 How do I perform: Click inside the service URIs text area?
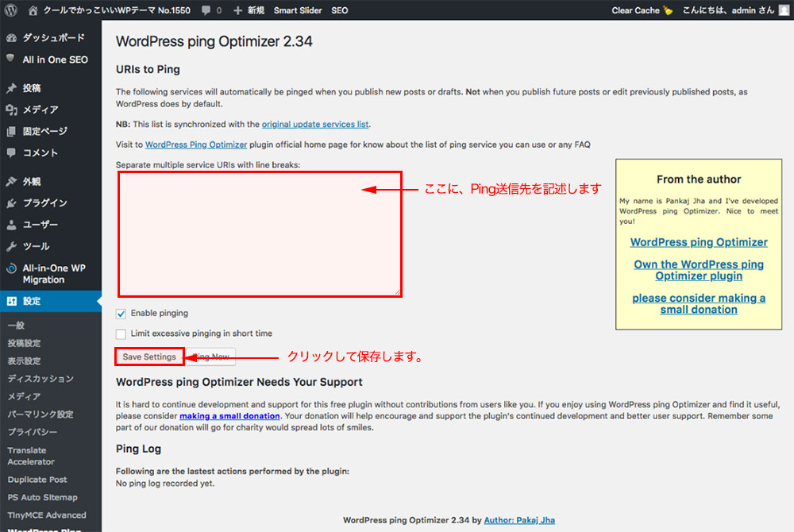tap(260, 234)
